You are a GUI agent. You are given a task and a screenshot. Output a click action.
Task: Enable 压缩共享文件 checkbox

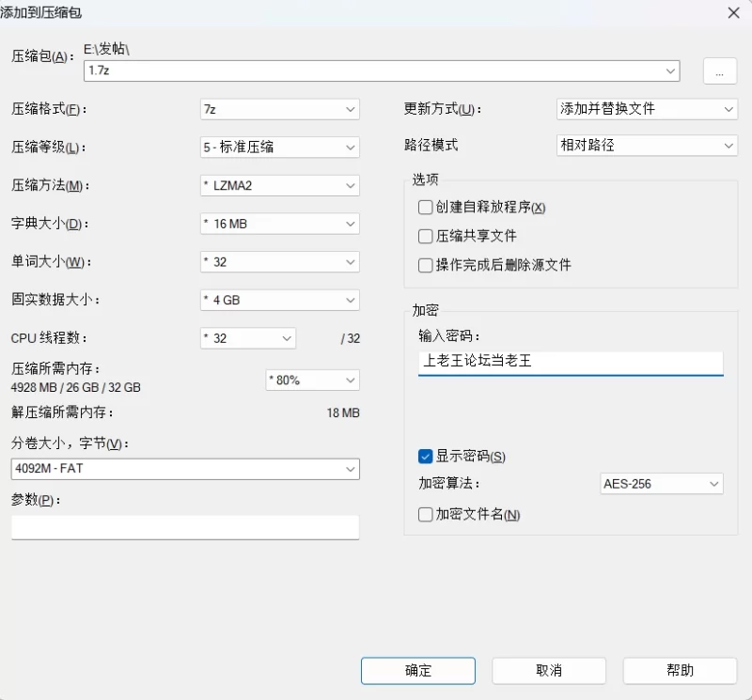click(425, 236)
